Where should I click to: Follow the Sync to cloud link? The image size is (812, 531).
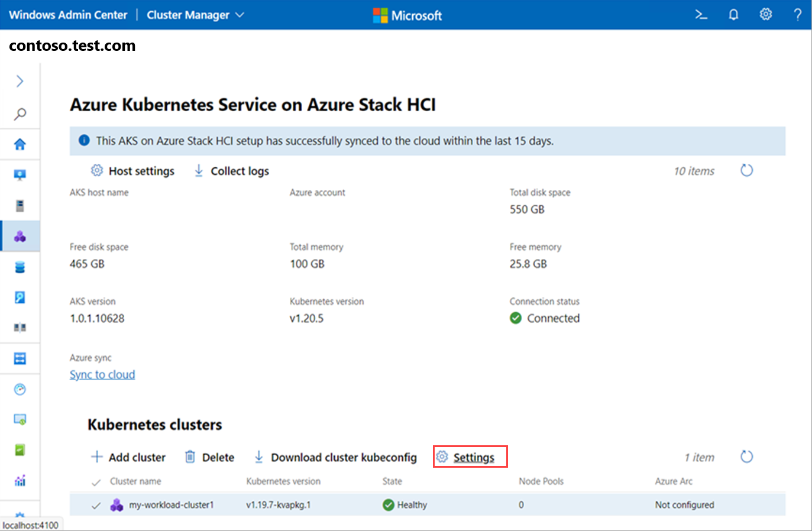(x=102, y=374)
